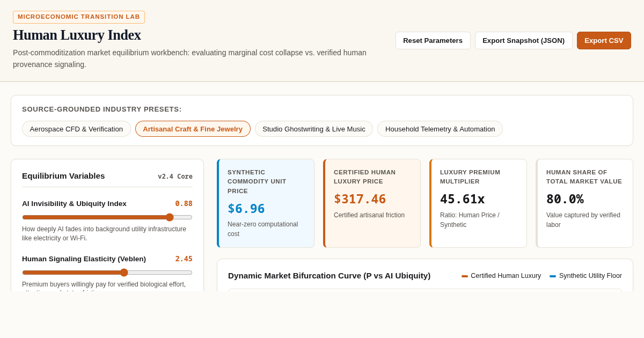Screen dimensions: 644x338
Task: Click the Dynamic Market Bifurcation Curve heading
Action: (x=329, y=276)
